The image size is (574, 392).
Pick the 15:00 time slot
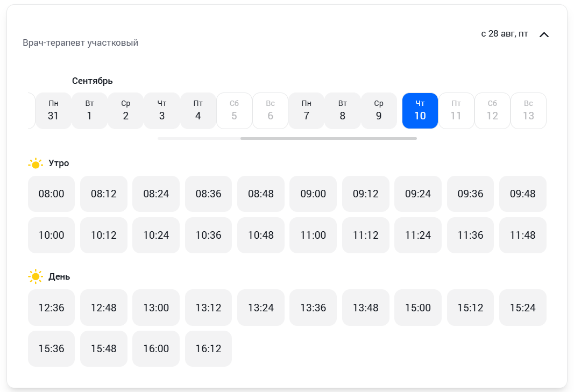coord(417,308)
